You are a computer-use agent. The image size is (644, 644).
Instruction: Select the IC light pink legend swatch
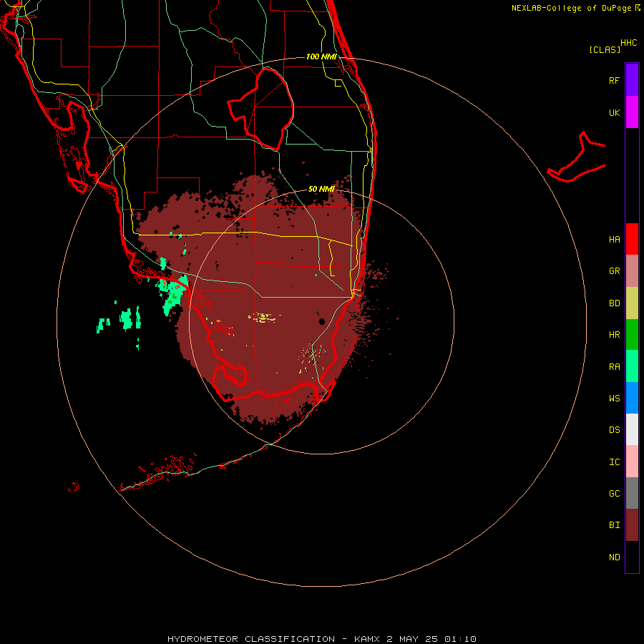[632, 462]
